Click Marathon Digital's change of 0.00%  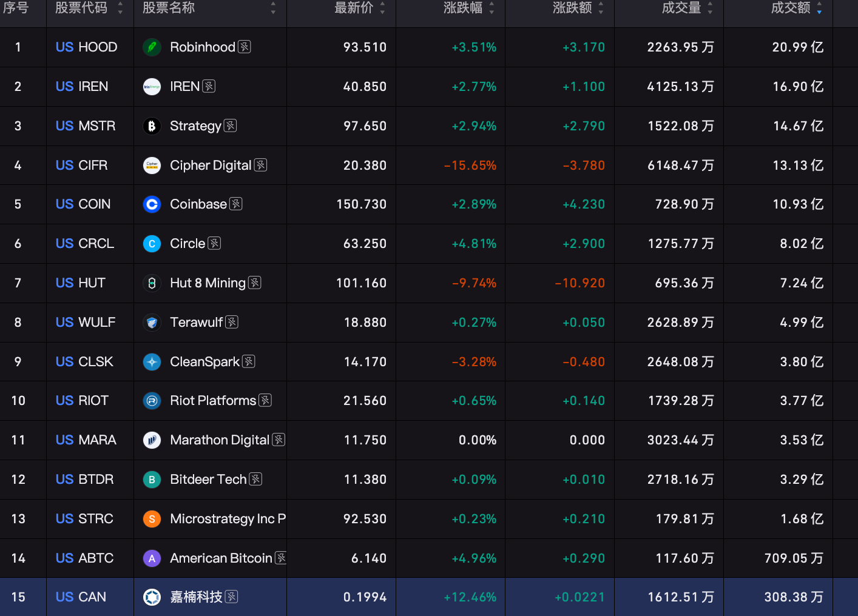[x=478, y=440]
